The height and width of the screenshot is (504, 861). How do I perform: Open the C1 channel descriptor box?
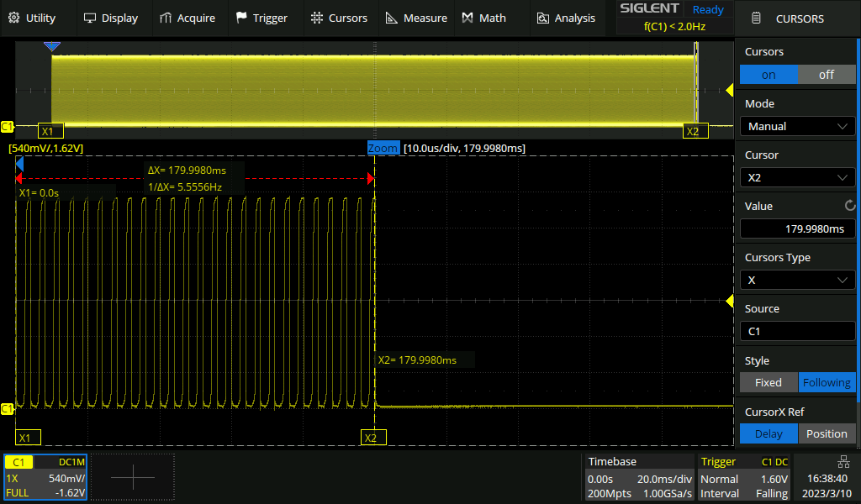(x=45, y=477)
